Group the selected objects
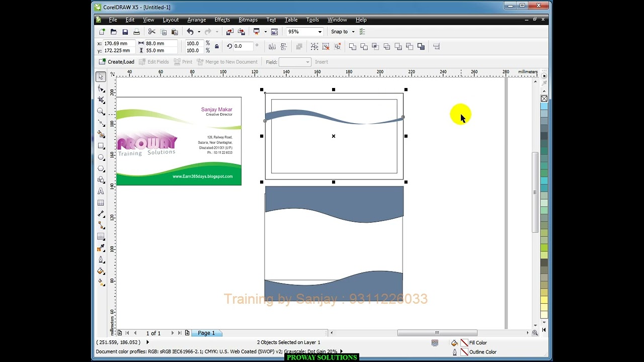The image size is (644, 362). click(x=314, y=46)
